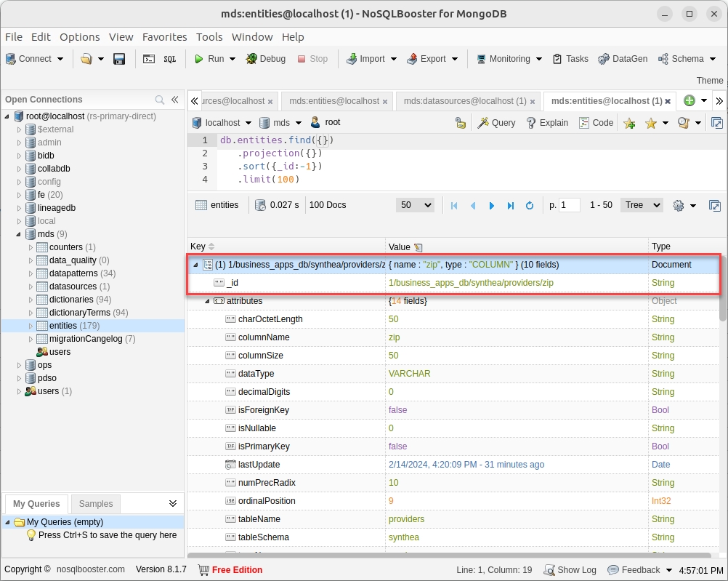Expand the datasources collection node
Viewport: 728px width, 581px height.
(31, 287)
